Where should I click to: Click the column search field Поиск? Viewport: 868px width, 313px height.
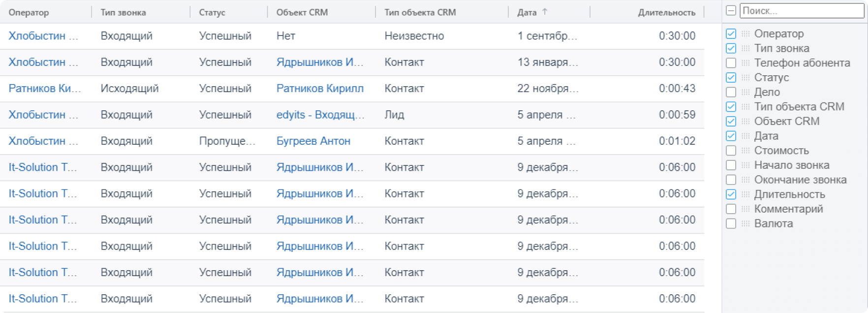[801, 10]
